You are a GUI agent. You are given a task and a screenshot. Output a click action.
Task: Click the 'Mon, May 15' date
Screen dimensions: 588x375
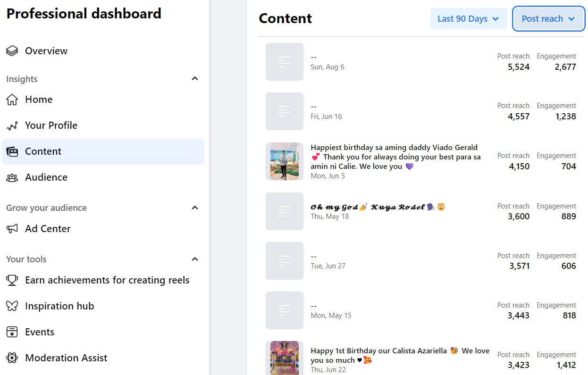click(x=331, y=316)
